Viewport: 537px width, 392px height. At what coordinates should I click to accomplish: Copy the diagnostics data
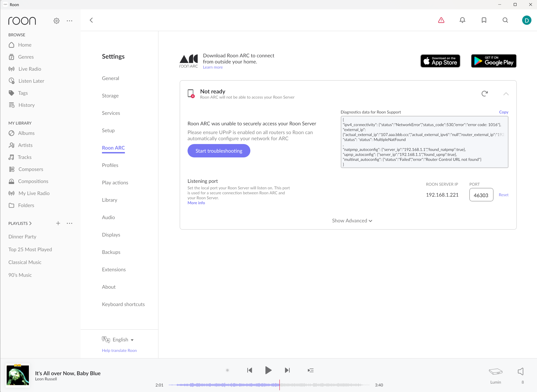point(504,112)
